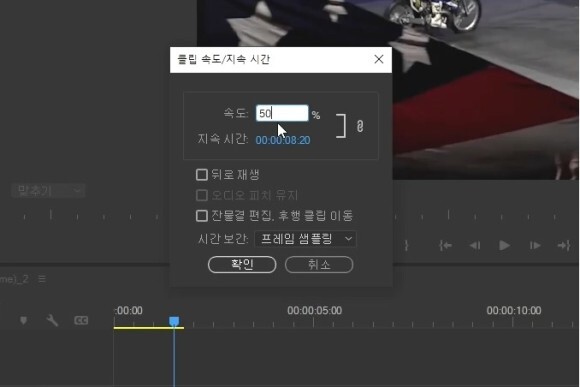Screen dimensions: 580x387
Task: Open the sequence panel hamburger menu
Action: [42, 279]
